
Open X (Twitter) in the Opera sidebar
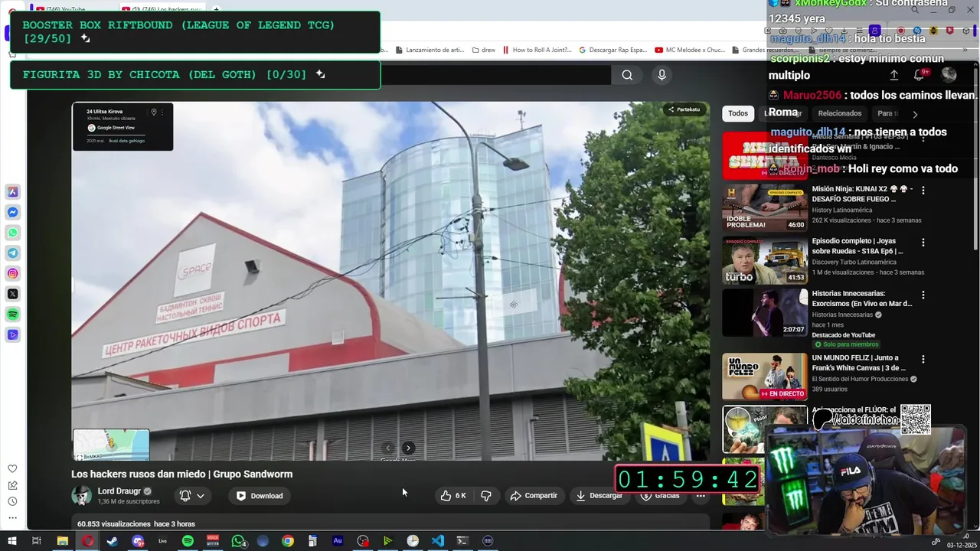pyautogui.click(x=13, y=294)
